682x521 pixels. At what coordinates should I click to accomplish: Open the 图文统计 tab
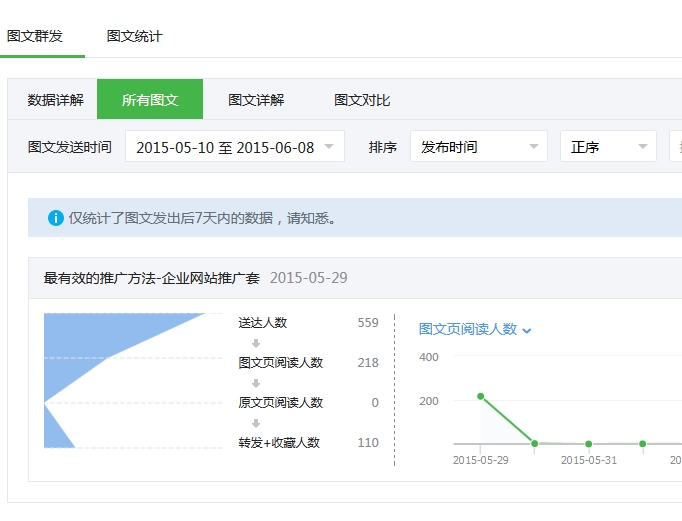[134, 36]
